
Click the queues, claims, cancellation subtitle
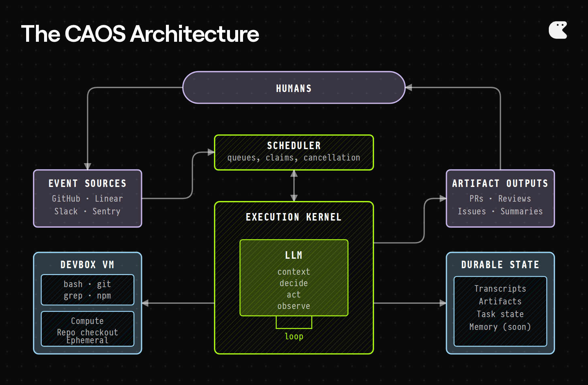click(293, 158)
